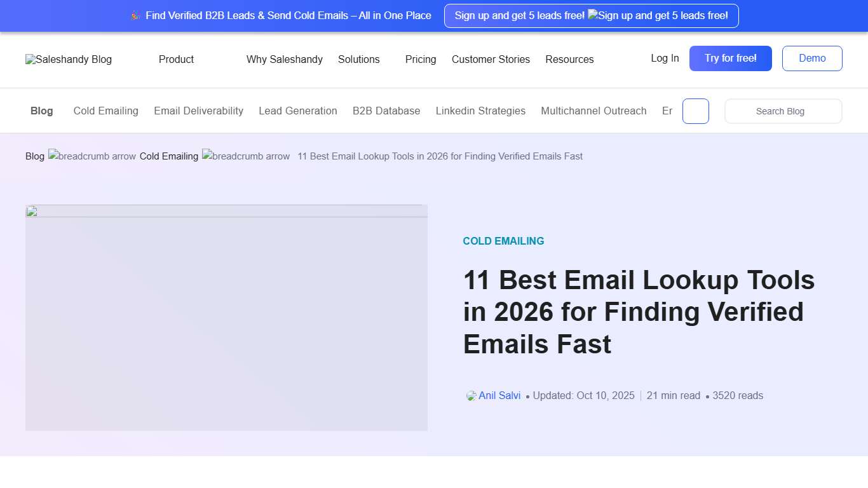Click the broken breadcrumb arrow icon after Blog
The height and width of the screenshot is (488, 868).
(x=92, y=156)
